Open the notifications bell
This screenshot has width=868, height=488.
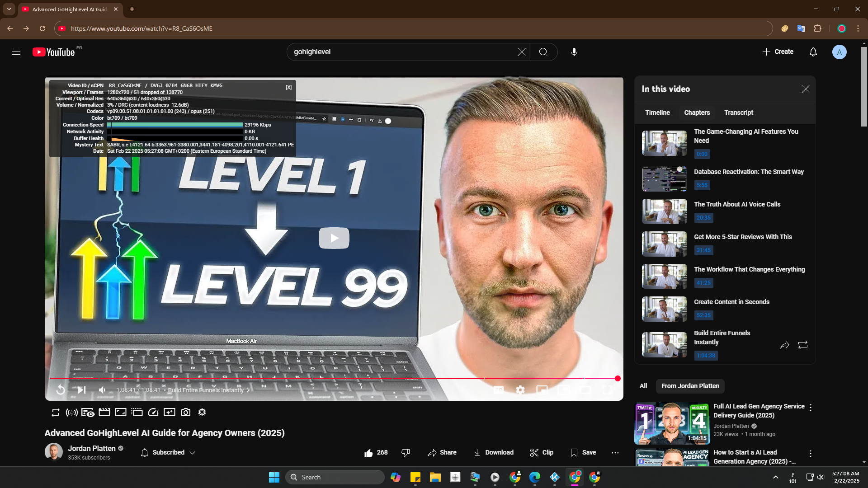click(813, 52)
